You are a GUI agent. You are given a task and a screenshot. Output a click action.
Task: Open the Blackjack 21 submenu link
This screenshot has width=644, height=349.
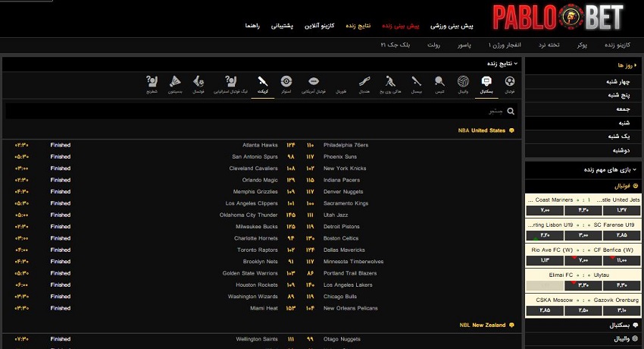pos(395,45)
